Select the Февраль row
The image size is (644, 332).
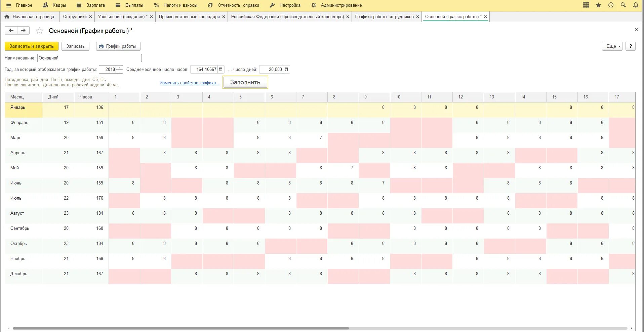[x=320, y=125]
